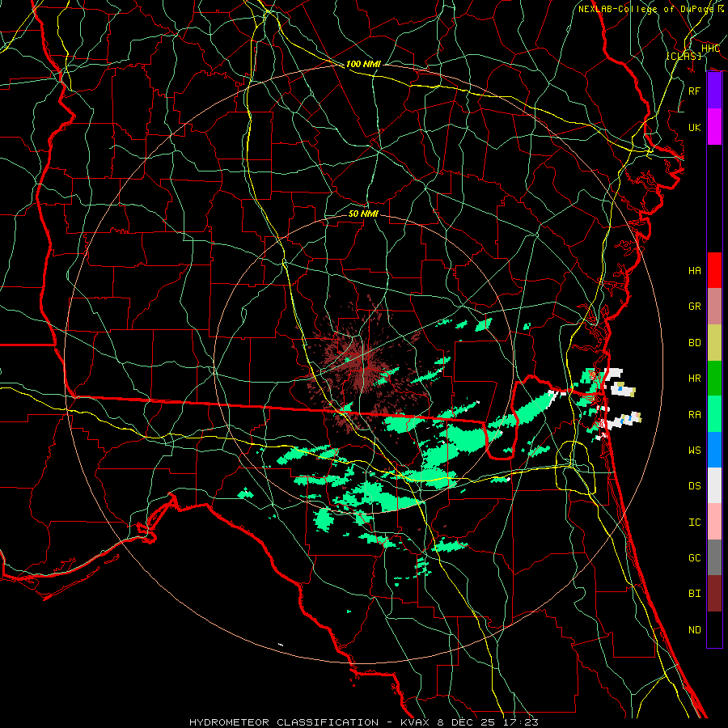Click the 8 DEC 25 date stamp
The width and height of the screenshot is (728, 728).
coord(466,722)
